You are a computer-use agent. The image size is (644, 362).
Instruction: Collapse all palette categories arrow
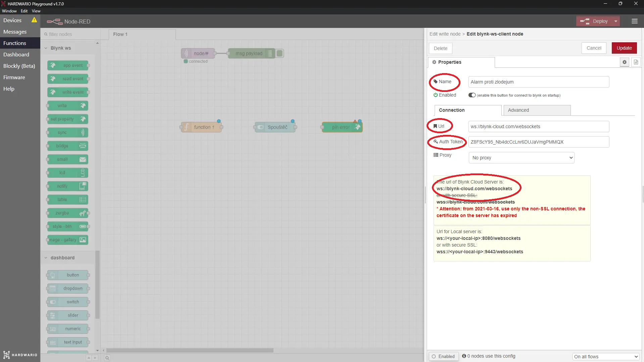[89, 358]
